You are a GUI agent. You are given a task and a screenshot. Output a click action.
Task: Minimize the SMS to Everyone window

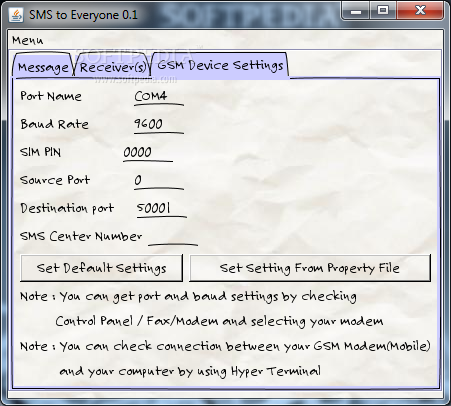click(356, 11)
